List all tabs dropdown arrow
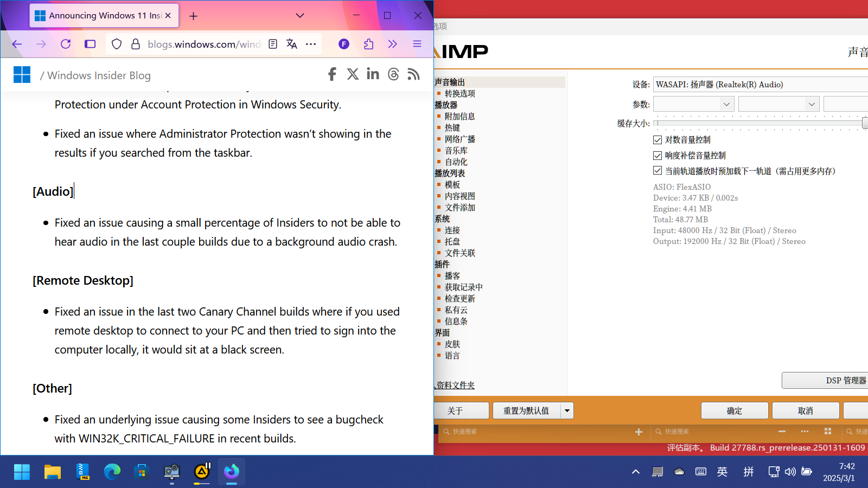Viewport: 868px width, 488px height. [300, 16]
